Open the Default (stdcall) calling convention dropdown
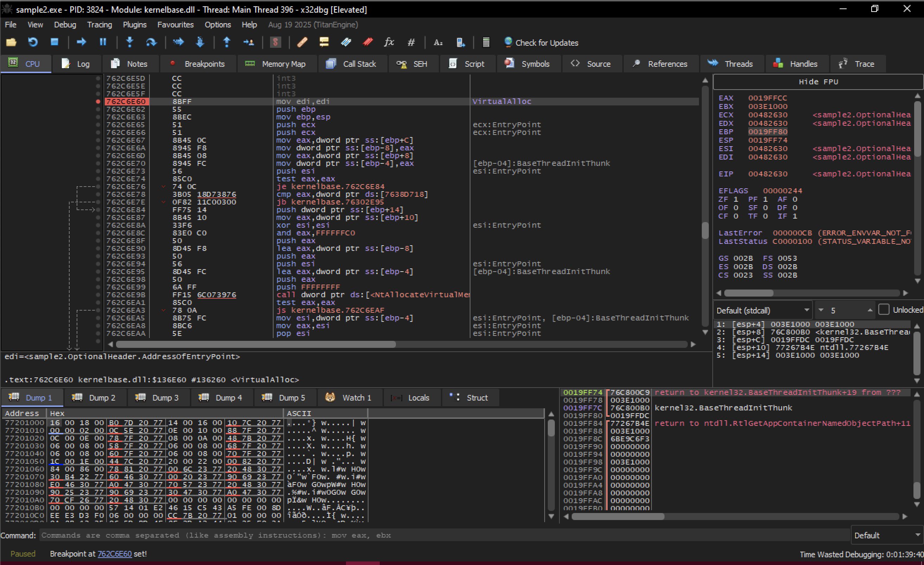Screen dimensions: 924x565 [763, 310]
